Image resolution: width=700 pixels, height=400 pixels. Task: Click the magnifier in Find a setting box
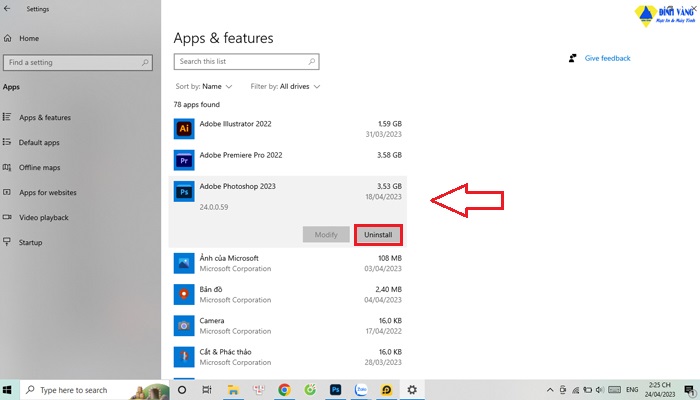(145, 62)
